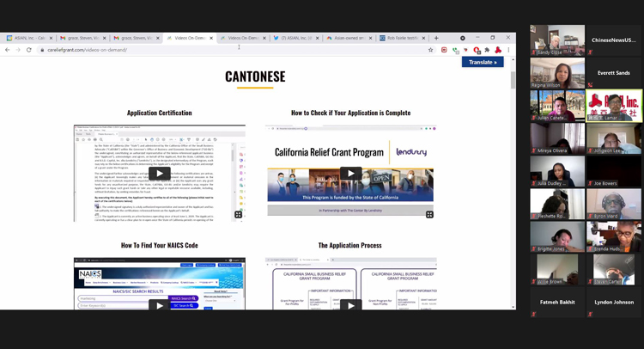The height and width of the screenshot is (349, 644).
Task: Open the red extension icon after the star
Action: 444,50
